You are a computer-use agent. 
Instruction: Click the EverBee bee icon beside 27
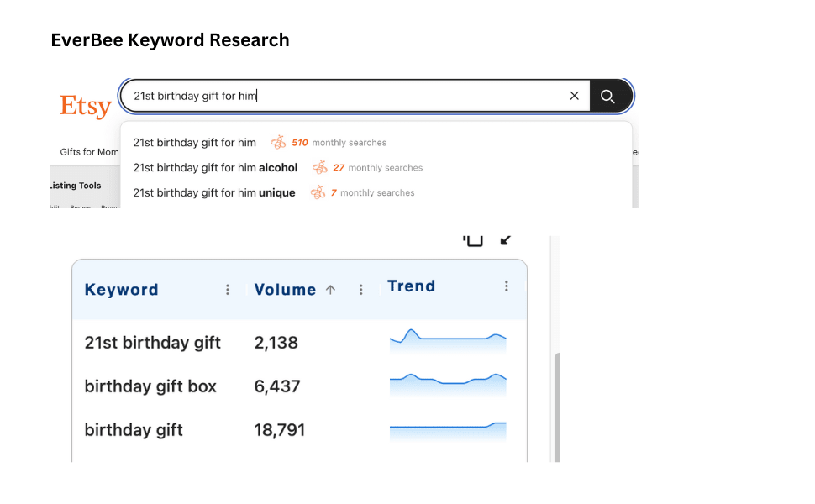[320, 167]
